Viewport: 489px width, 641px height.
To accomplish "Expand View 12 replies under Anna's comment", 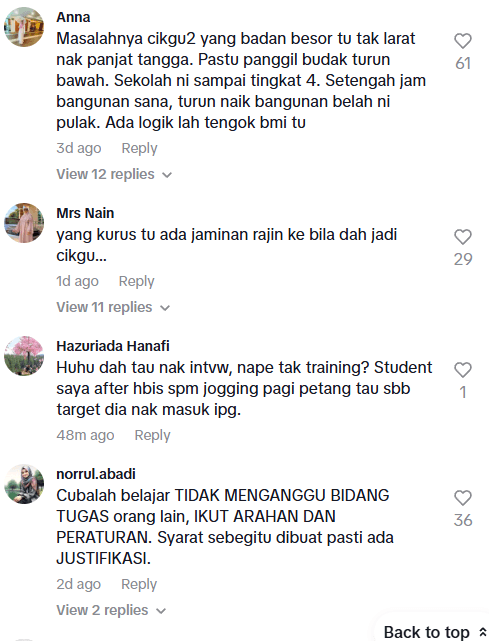I will click(114, 174).
